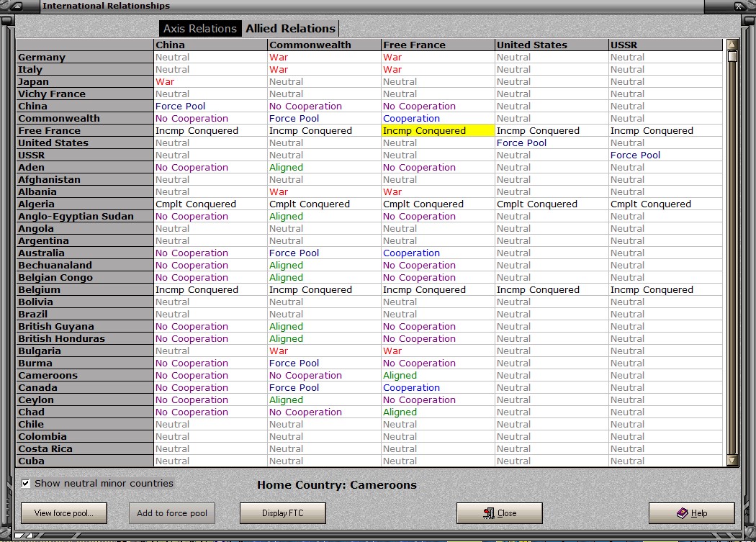Click Algeria's Cmplt Conquered cell under USSR

tap(666, 204)
